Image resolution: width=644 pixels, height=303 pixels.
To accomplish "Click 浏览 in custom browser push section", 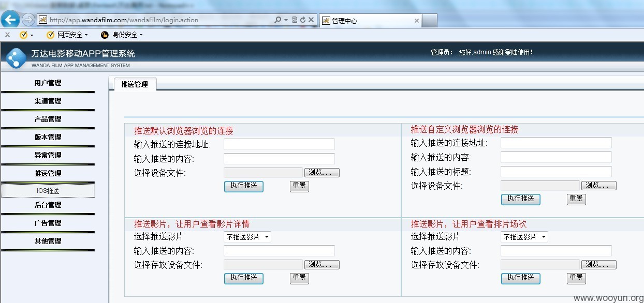I will click(x=599, y=186).
